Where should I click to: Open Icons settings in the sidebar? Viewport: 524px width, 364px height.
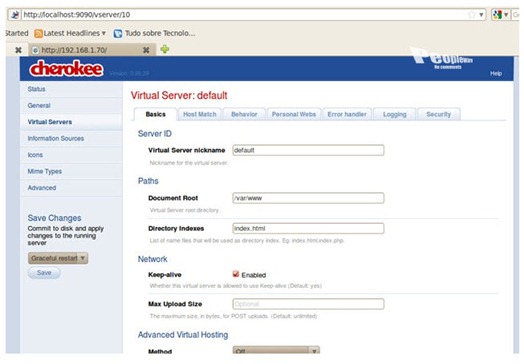(35, 155)
